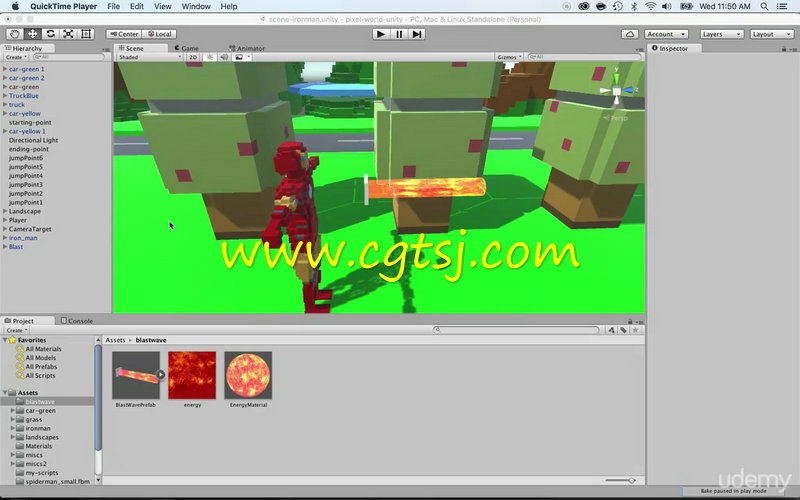Open Project panel Create dropdown
The image size is (800, 500).
(17, 330)
